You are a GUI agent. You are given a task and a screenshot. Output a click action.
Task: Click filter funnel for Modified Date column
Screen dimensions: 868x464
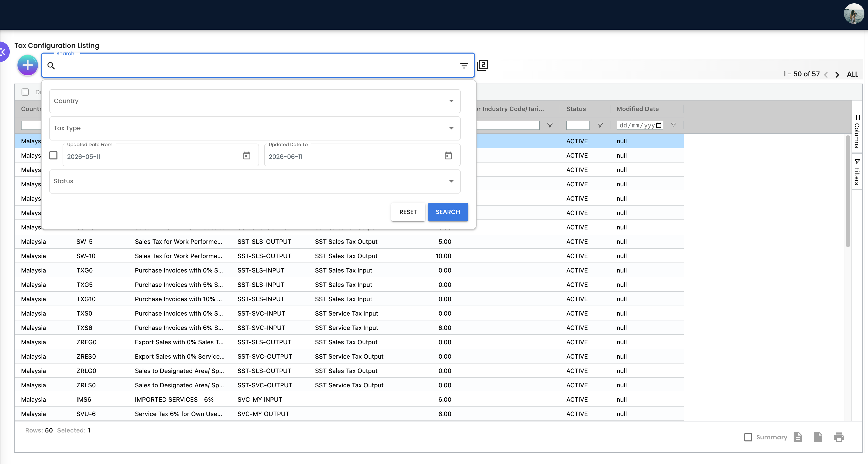[x=674, y=125]
